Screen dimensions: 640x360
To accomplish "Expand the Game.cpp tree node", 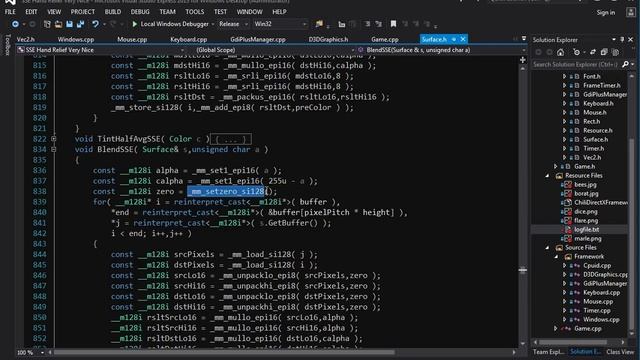I will (556, 328).
